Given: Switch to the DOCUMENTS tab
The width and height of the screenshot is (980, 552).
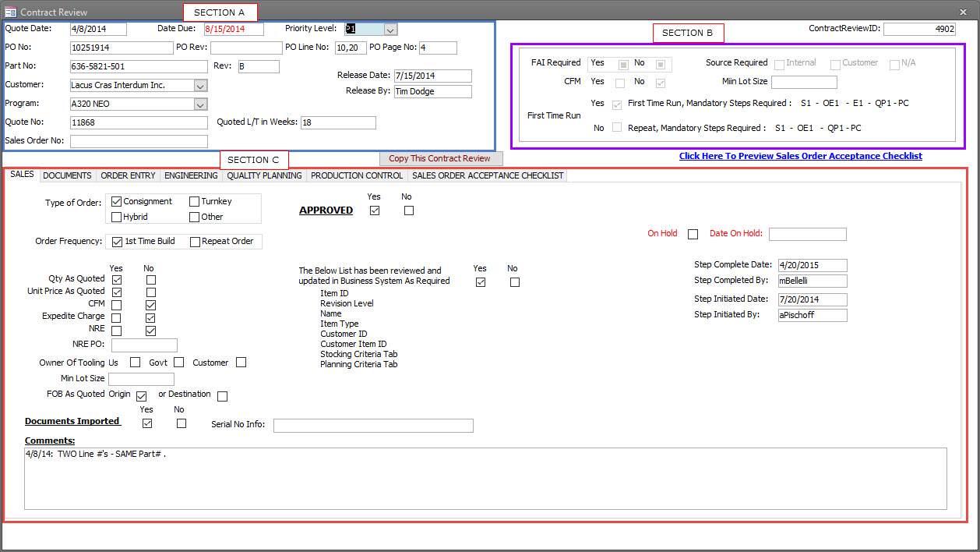Looking at the screenshot, I should 67,175.
